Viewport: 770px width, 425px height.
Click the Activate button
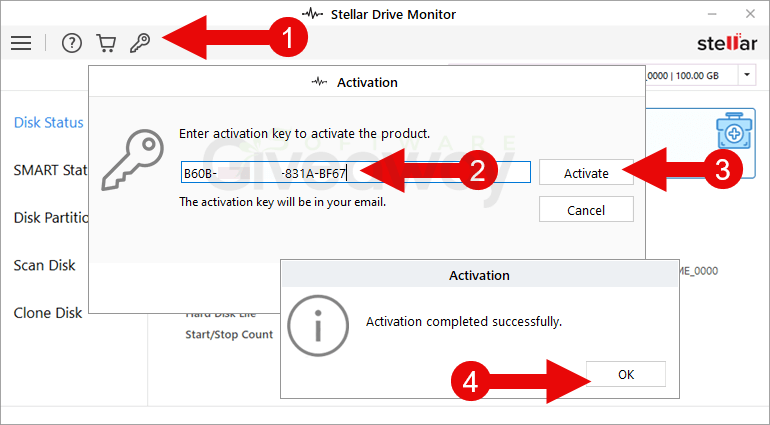click(x=586, y=173)
